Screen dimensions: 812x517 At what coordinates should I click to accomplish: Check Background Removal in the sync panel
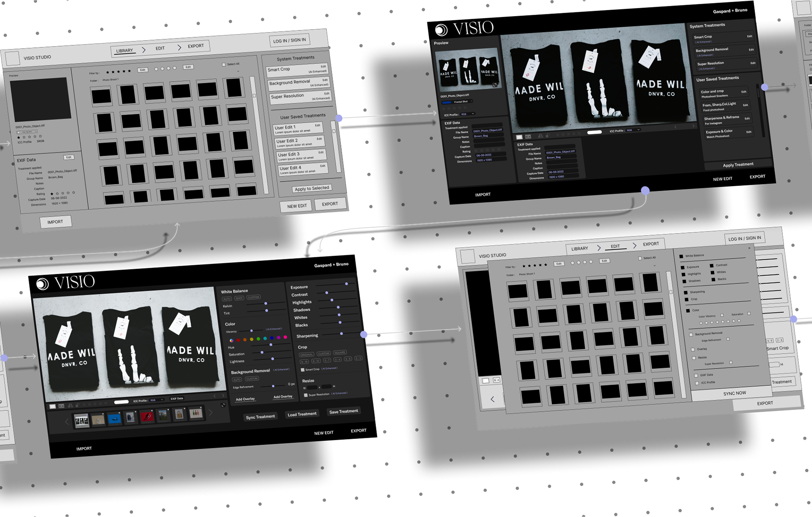(x=691, y=335)
